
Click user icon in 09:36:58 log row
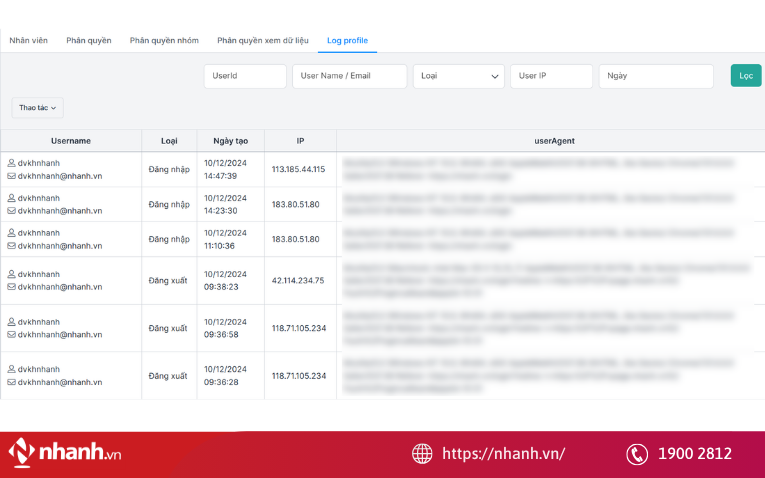(x=11, y=322)
